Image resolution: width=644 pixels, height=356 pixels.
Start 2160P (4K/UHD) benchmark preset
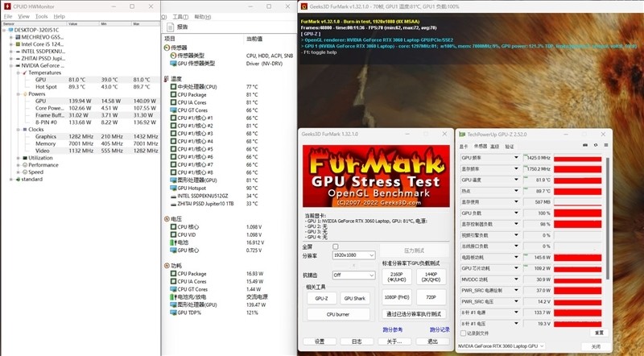point(397,276)
